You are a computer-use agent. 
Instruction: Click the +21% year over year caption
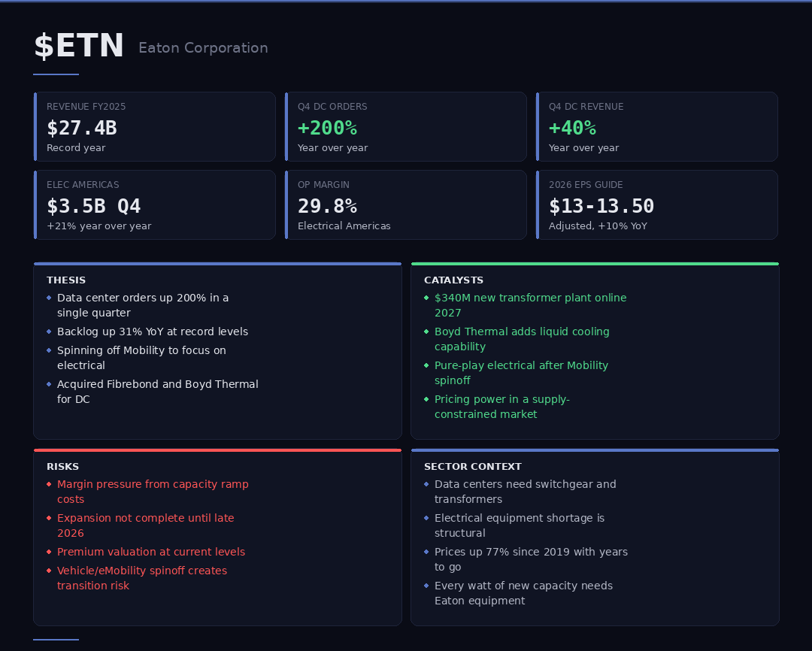click(99, 226)
